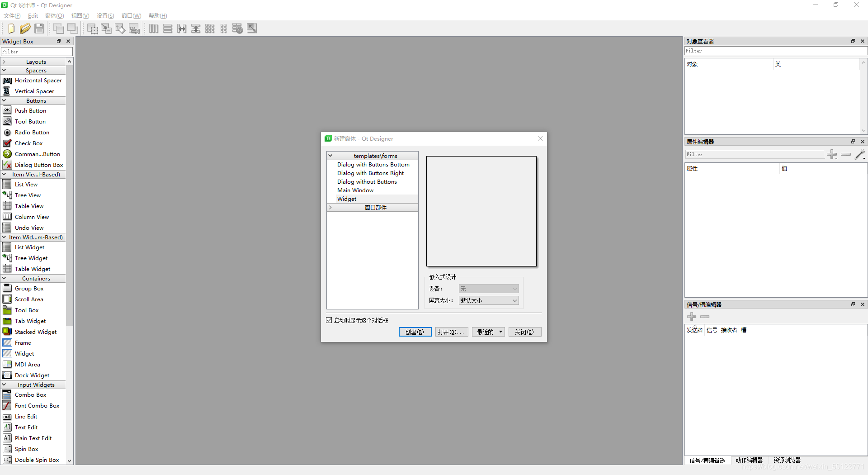Pick Check Box in Widget Box
The image size is (868, 475).
pos(28,143)
